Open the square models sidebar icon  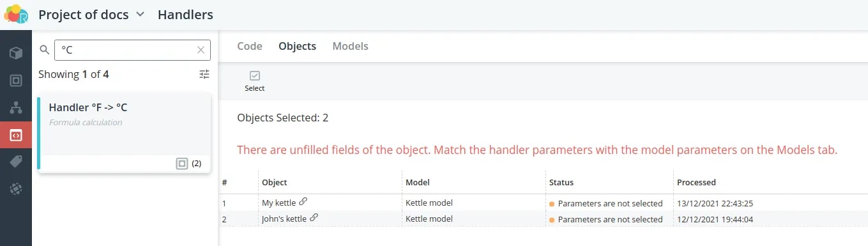[x=16, y=81]
